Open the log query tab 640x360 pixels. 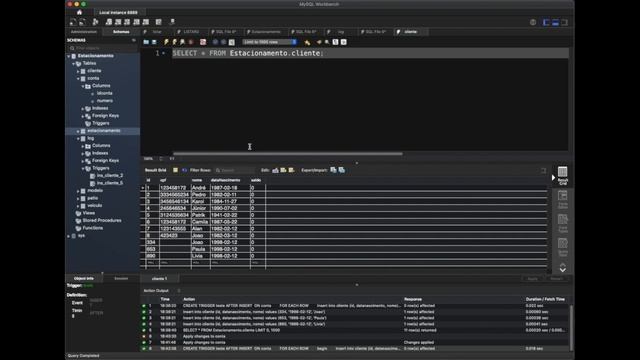(340, 32)
